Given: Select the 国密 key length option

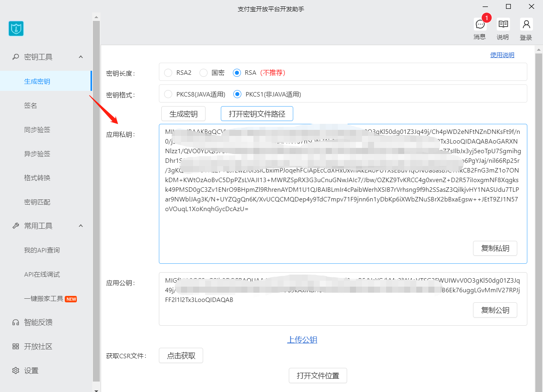Looking at the screenshot, I should tap(204, 73).
